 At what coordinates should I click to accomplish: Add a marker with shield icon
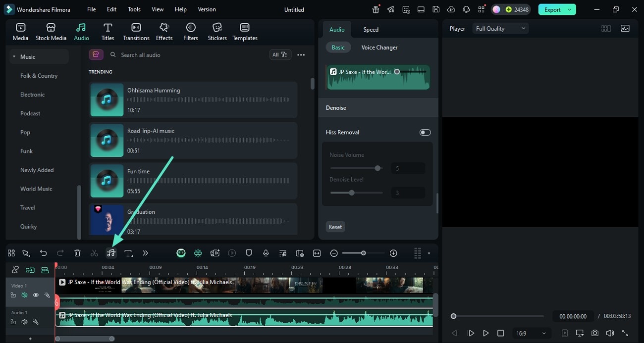[x=249, y=253]
